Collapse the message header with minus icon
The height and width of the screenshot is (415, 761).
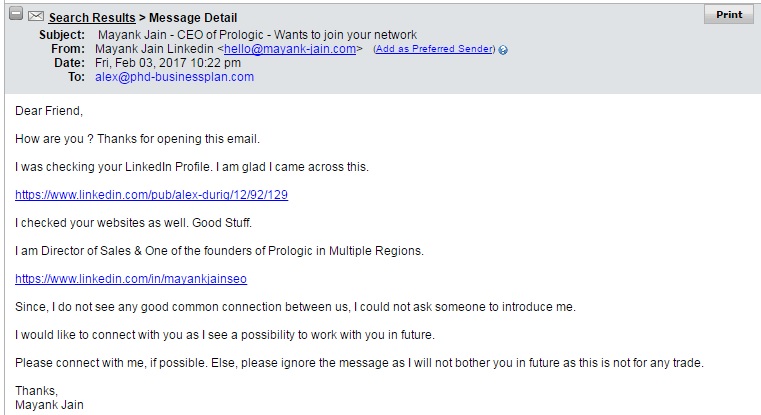coord(15,16)
